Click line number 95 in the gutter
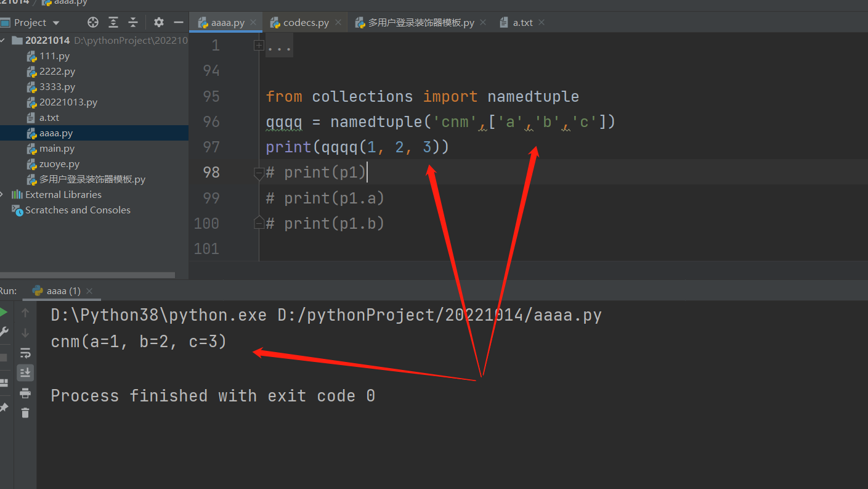Viewport: 868px width, 489px height. tap(211, 96)
